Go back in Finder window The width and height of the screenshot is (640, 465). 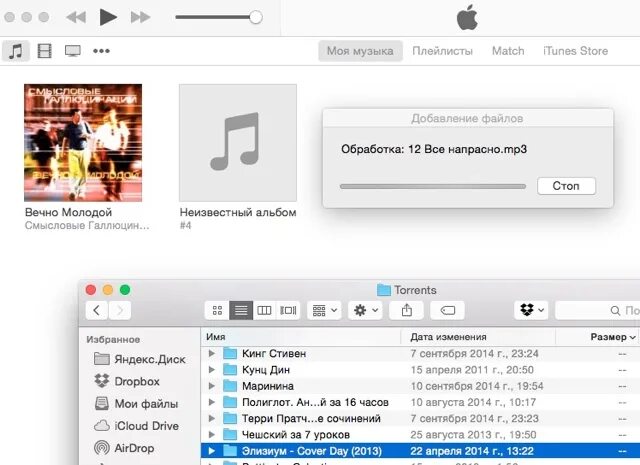[97, 311]
